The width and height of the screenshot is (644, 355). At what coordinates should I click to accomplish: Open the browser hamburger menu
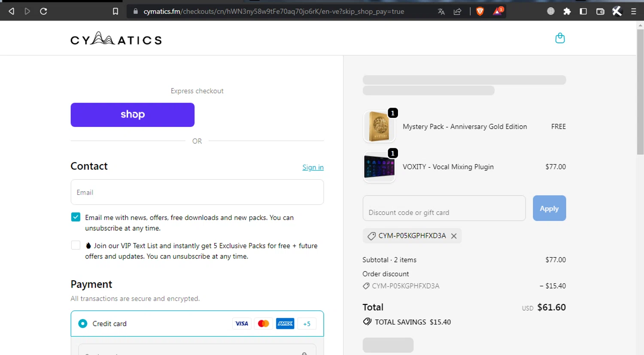point(634,12)
